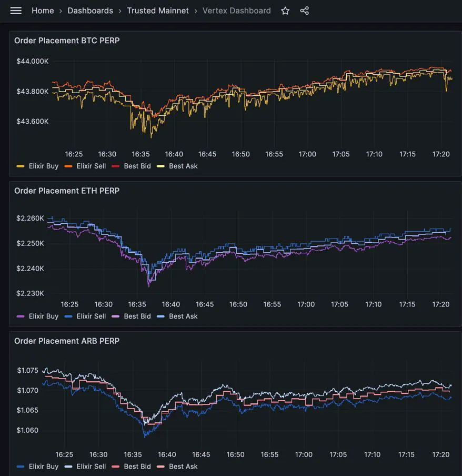Go to Home breadcrumb
This screenshot has width=462, height=476.
click(x=43, y=11)
